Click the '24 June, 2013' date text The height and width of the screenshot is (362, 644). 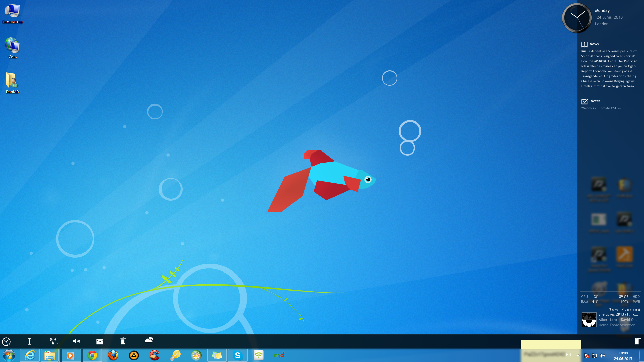(609, 17)
